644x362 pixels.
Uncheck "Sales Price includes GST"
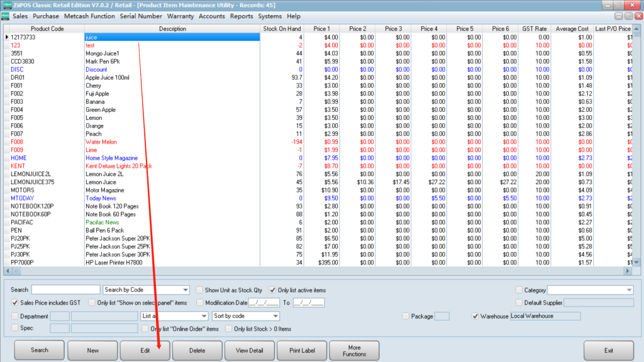tap(16, 303)
